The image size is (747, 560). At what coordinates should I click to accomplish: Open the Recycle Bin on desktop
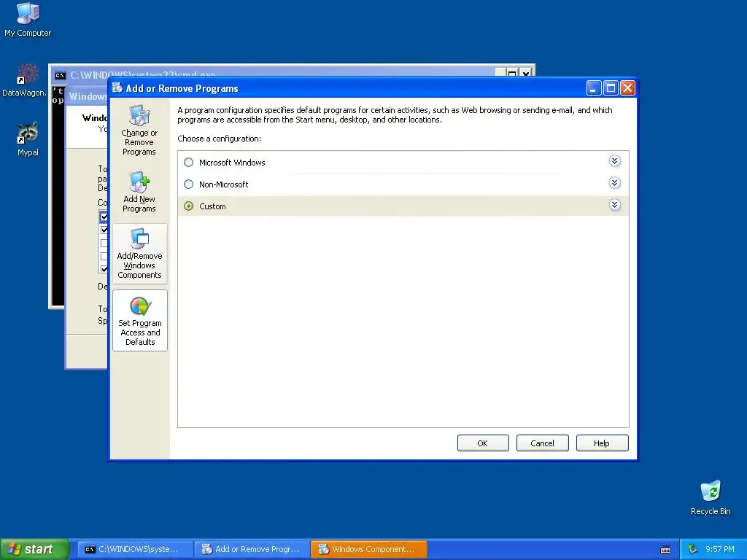click(711, 497)
